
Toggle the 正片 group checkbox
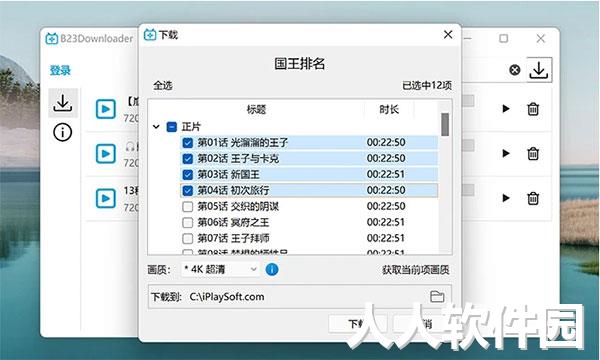click(172, 127)
